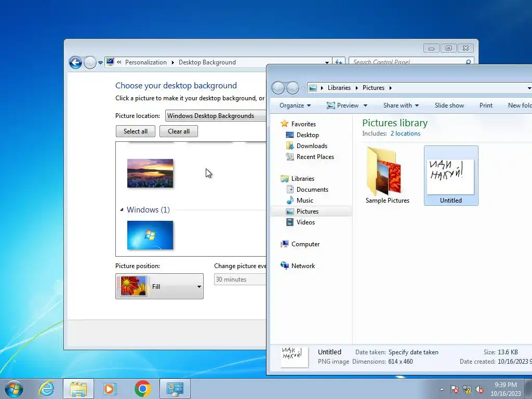Image resolution: width=532 pixels, height=399 pixels.
Task: Expand arrow after Libraries in breadcrumb
Action: point(356,88)
